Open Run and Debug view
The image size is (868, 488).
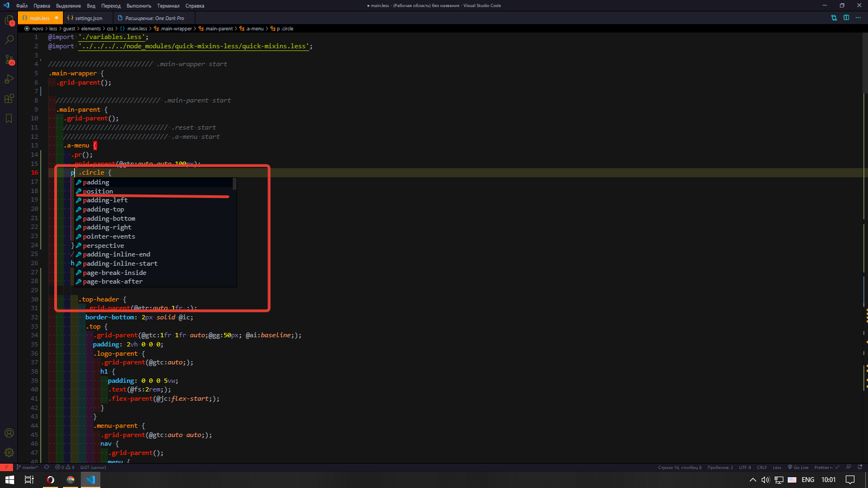coord(9,79)
